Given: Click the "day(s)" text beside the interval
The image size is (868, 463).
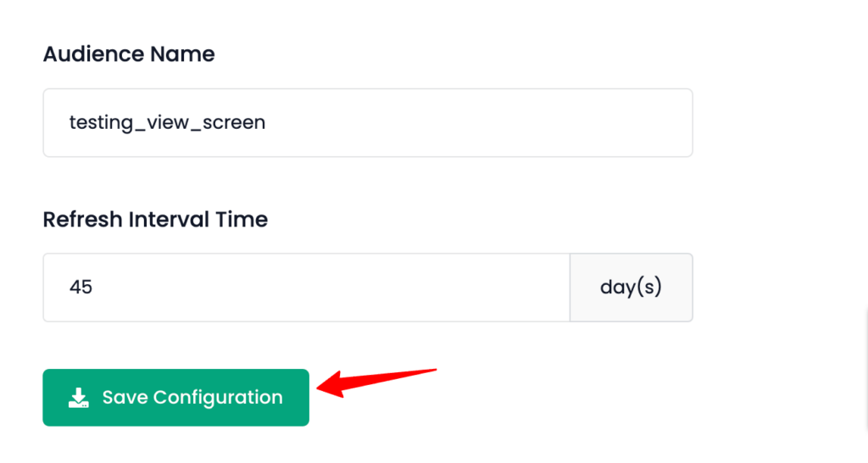Looking at the screenshot, I should 631,287.
